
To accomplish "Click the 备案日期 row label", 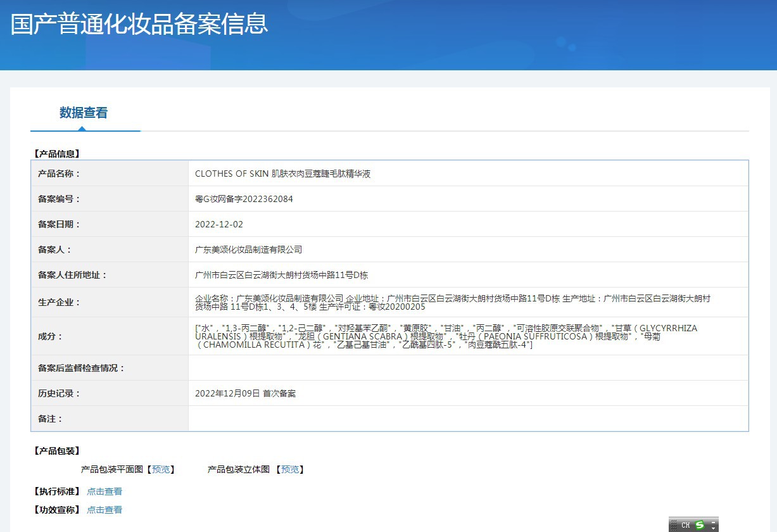I will (60, 224).
